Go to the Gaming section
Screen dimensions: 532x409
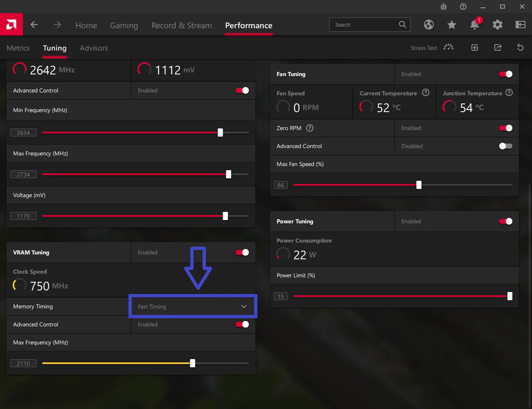click(x=124, y=25)
